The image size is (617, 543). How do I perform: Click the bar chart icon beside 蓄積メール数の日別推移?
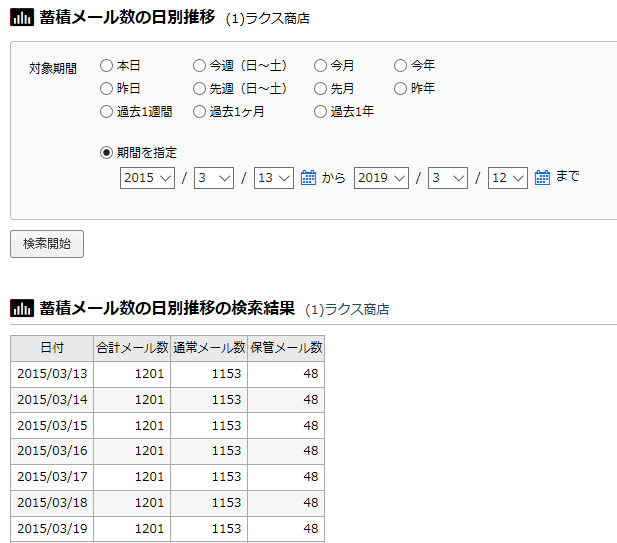coord(22,17)
